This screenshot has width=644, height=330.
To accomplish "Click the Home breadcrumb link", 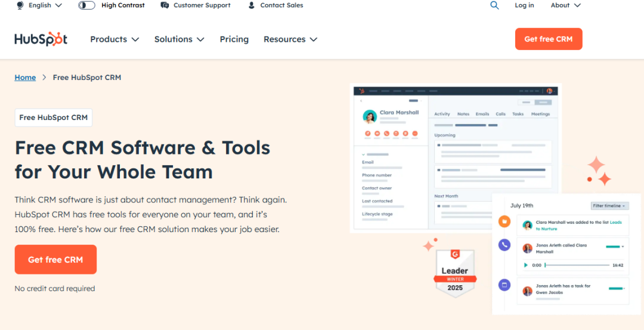I will [x=25, y=78].
